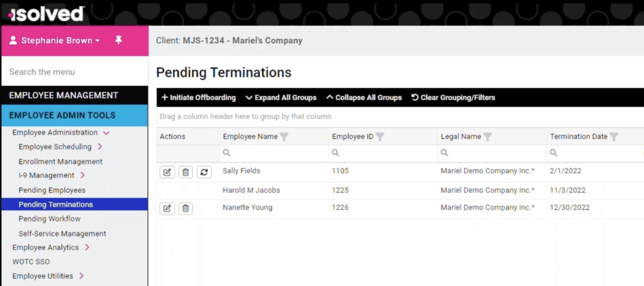Screen dimensions: 644x286
Task: Expand the I-9 Management submenu
Action: [x=82, y=175]
